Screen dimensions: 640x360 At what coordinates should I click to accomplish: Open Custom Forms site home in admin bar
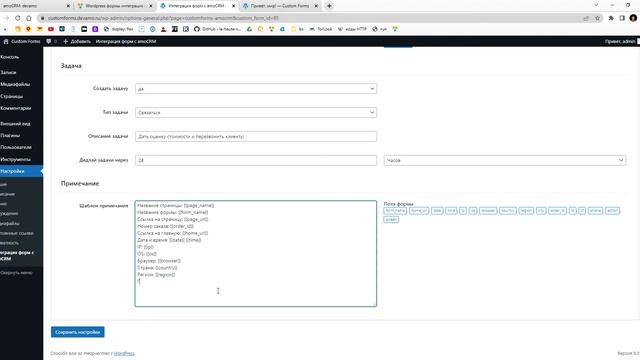tap(22, 41)
